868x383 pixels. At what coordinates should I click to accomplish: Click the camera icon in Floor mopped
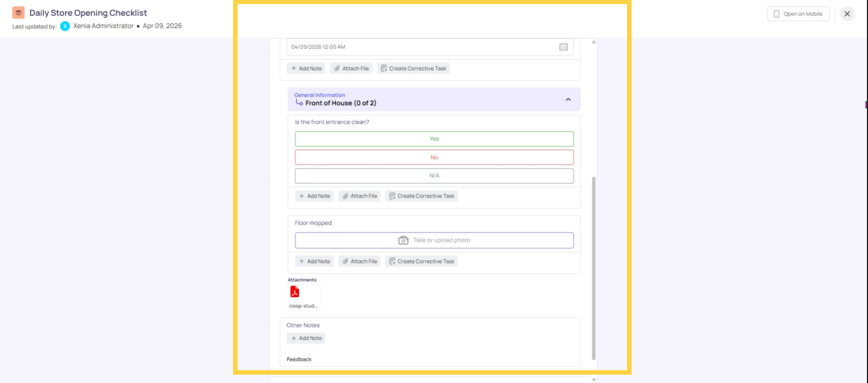403,240
